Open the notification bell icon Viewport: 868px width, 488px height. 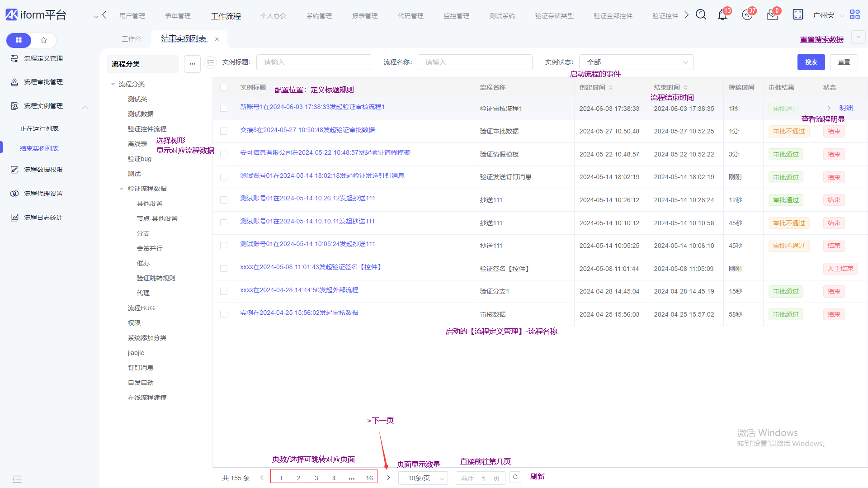tap(722, 15)
